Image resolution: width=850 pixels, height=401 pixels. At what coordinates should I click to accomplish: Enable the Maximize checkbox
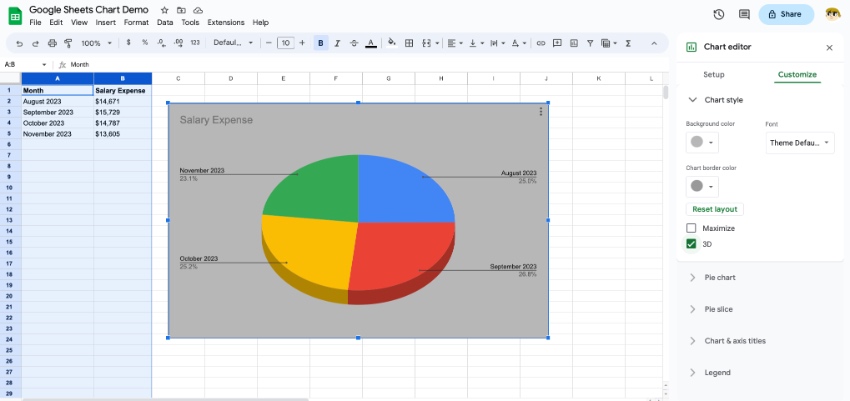[691, 228]
